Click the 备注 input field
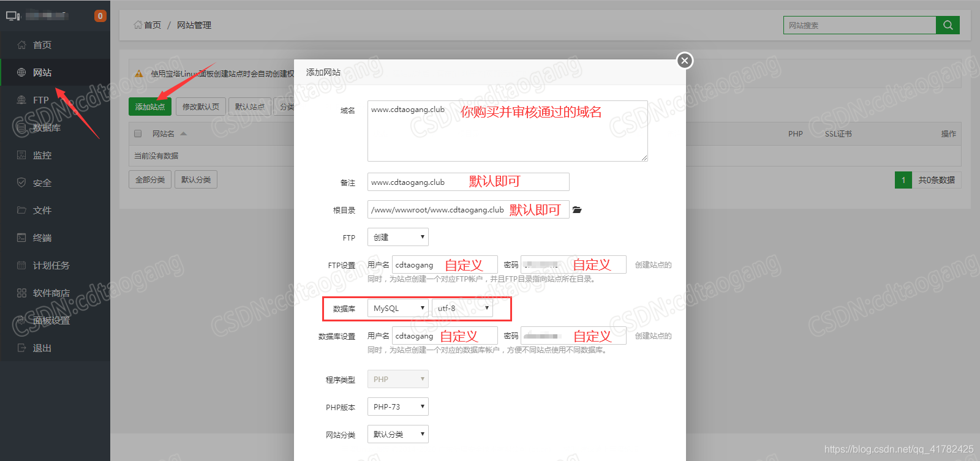980x461 pixels. click(469, 182)
